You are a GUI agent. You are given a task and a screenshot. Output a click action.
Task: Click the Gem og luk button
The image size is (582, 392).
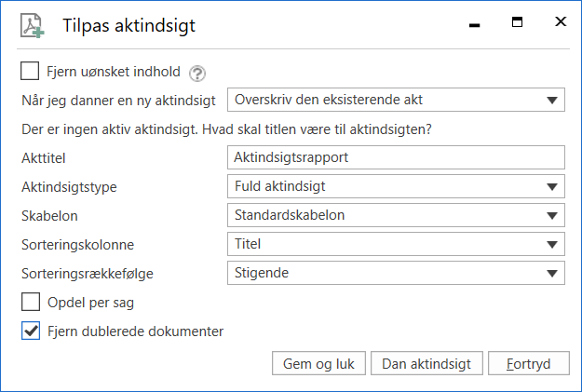tap(318, 364)
